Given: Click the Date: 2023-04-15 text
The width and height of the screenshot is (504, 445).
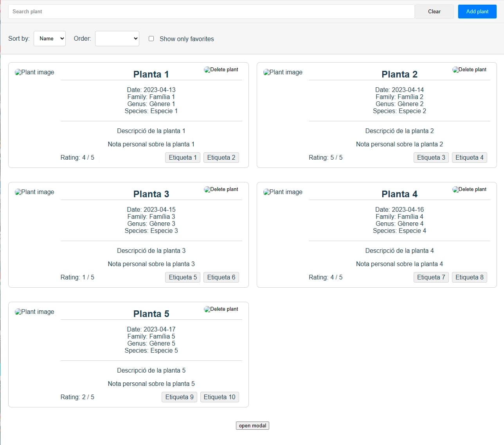Looking at the screenshot, I should [x=151, y=209].
